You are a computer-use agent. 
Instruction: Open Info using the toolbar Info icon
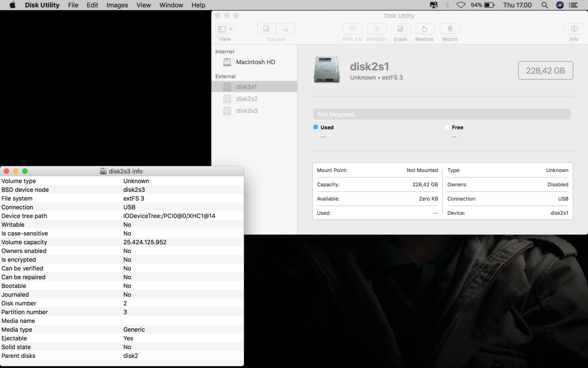[x=573, y=29]
